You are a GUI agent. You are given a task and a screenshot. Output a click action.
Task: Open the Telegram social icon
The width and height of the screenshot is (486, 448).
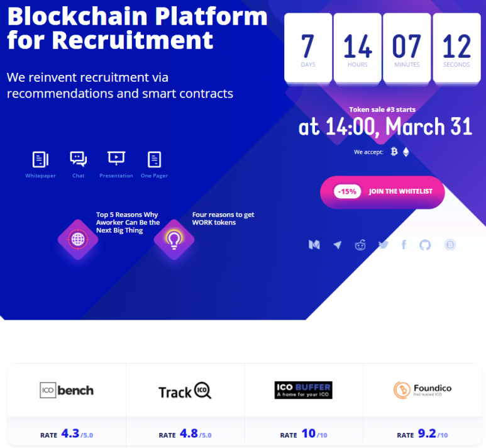(x=338, y=245)
